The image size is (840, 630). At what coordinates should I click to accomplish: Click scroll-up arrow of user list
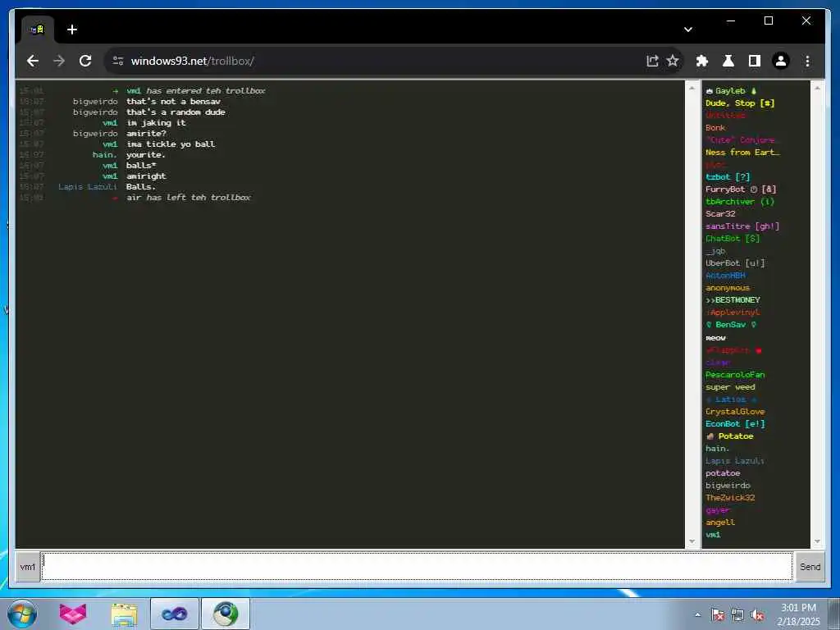817,87
